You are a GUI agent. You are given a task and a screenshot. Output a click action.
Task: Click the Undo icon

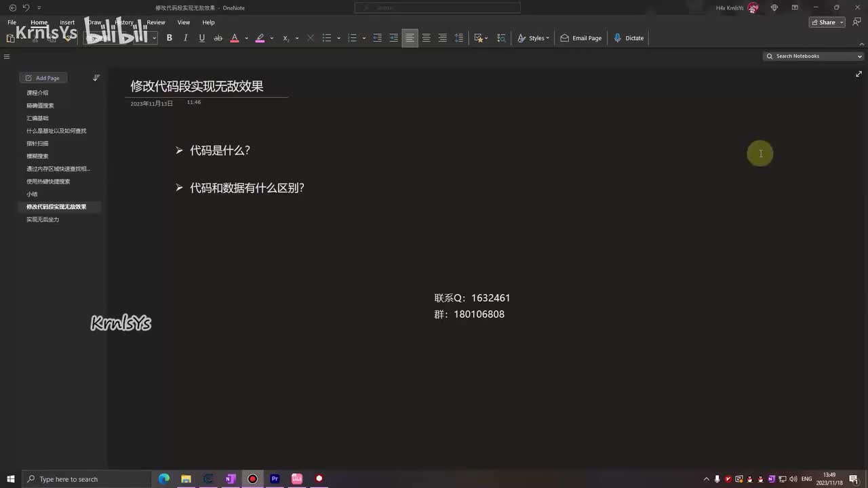coord(26,7)
